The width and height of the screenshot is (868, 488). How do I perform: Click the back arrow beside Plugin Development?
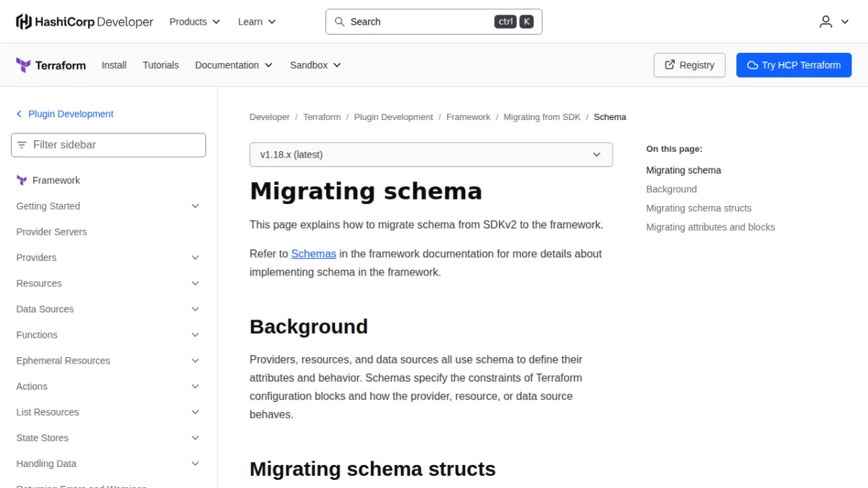tap(20, 114)
